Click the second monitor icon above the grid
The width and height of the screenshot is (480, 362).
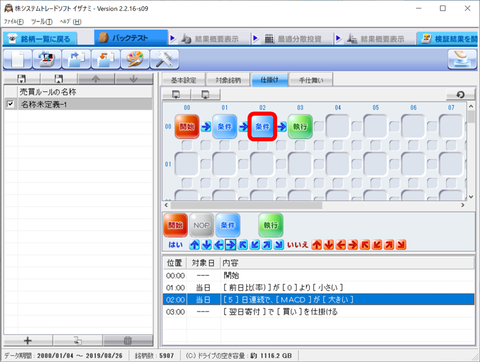click(x=206, y=95)
